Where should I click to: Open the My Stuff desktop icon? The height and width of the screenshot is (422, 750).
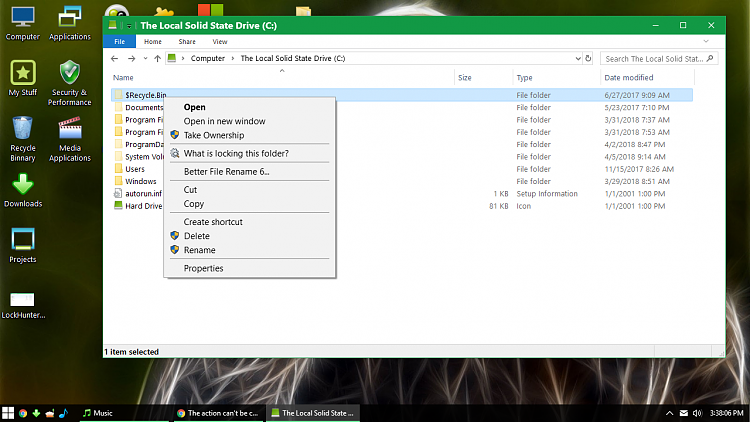click(x=22, y=78)
